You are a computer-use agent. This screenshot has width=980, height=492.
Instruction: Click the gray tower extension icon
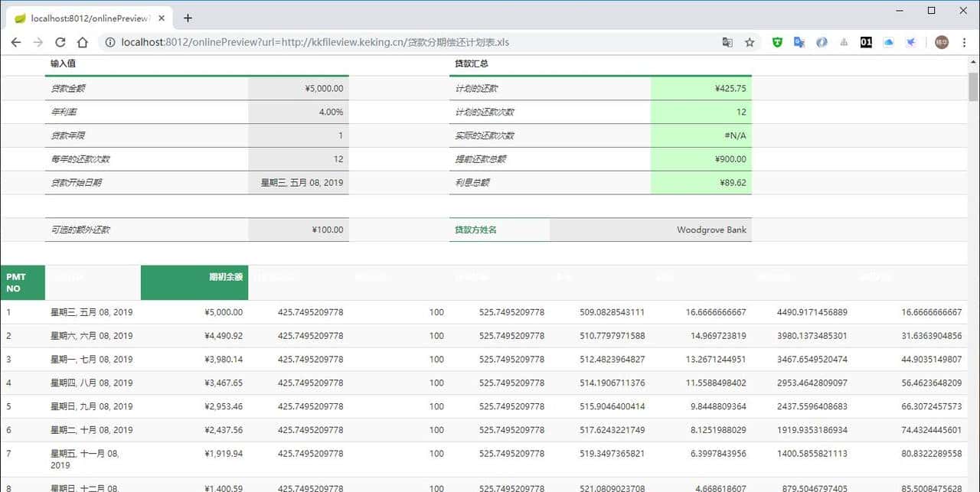pyautogui.click(x=843, y=42)
